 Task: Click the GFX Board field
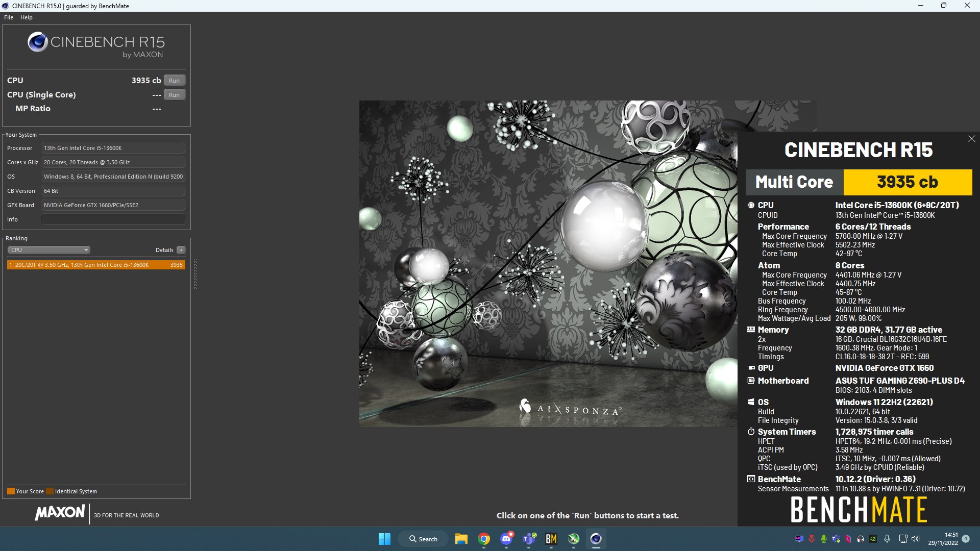113,205
